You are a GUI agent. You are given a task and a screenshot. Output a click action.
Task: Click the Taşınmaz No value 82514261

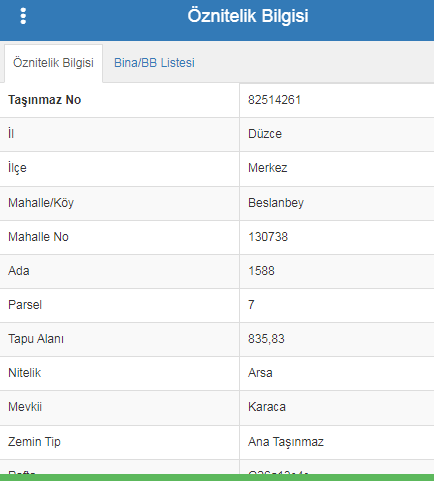(274, 100)
